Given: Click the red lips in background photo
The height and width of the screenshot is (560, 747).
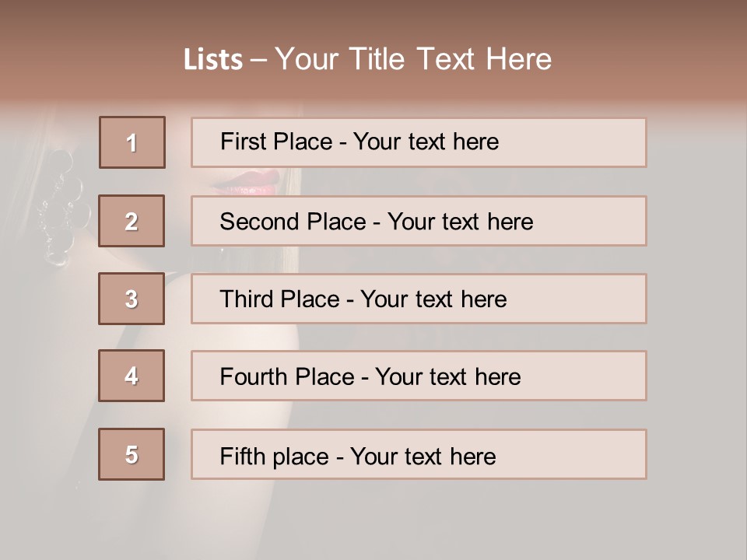Looking at the screenshot, I should [248, 183].
